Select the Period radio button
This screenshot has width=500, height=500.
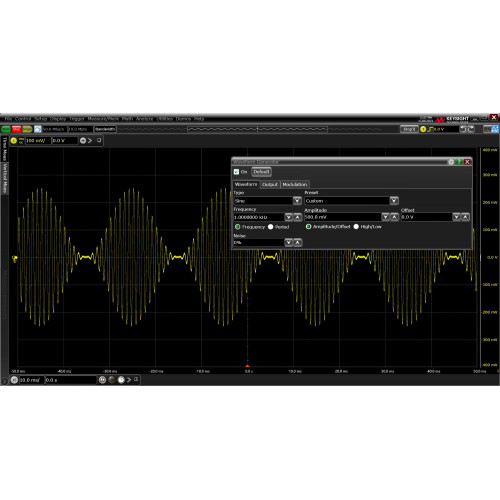(x=271, y=227)
